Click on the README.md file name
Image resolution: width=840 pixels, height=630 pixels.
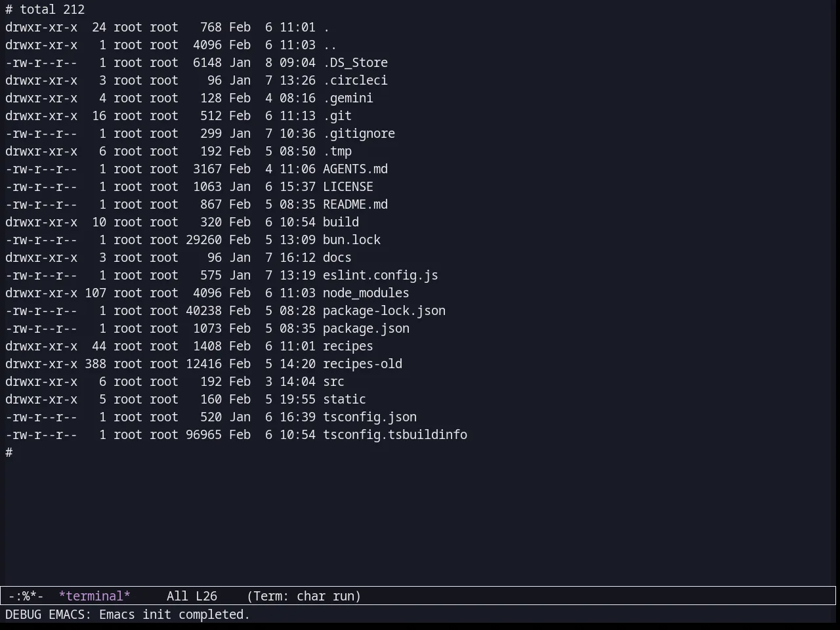click(355, 204)
